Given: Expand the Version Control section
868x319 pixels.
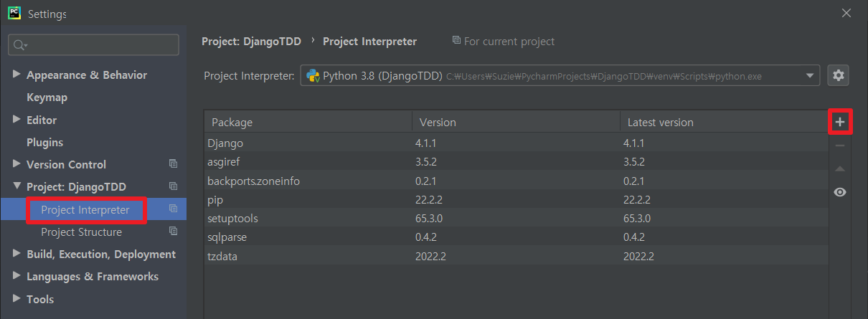Looking at the screenshot, I should click(x=16, y=164).
